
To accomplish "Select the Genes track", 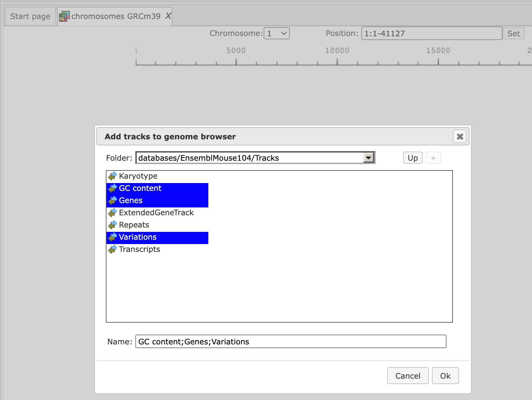I will point(157,200).
